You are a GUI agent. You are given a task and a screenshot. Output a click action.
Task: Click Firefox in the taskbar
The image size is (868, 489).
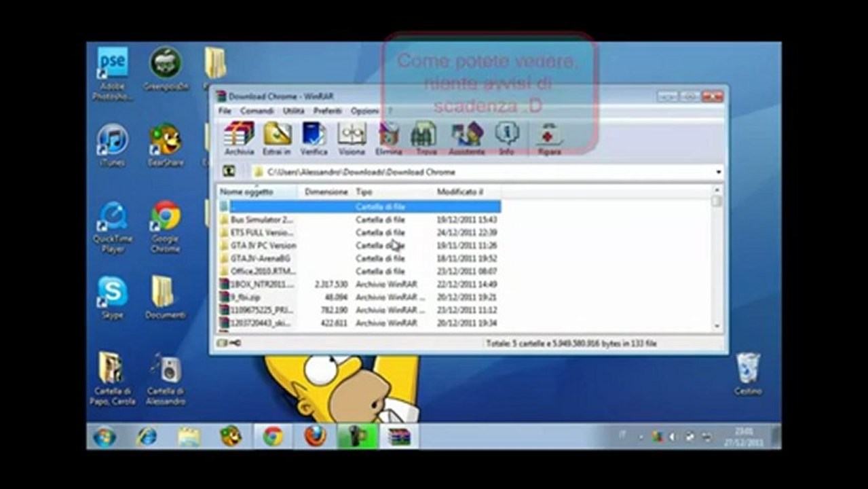315,437
